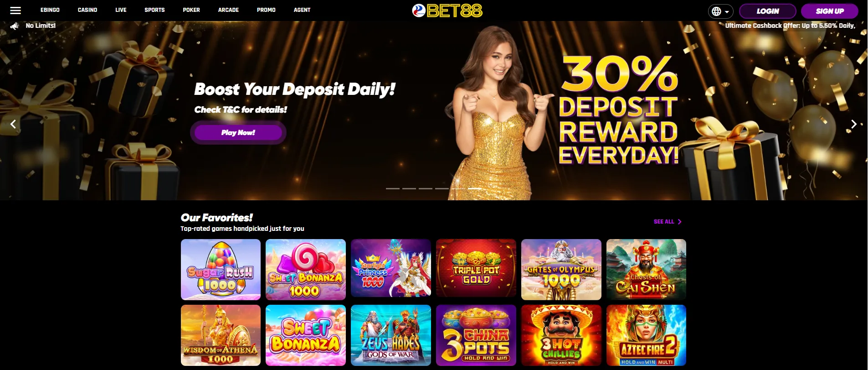868x370 pixels.
Task: Open the hamburger menu icon
Action: pos(15,10)
